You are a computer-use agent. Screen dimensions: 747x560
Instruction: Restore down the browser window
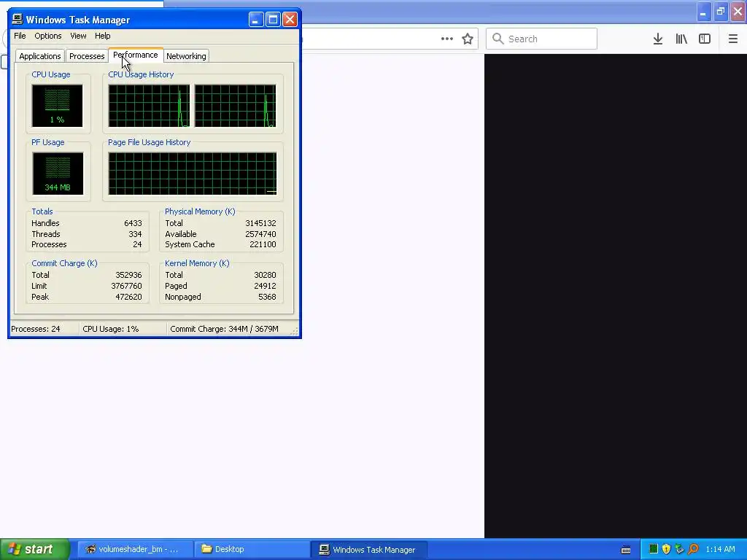click(x=720, y=12)
